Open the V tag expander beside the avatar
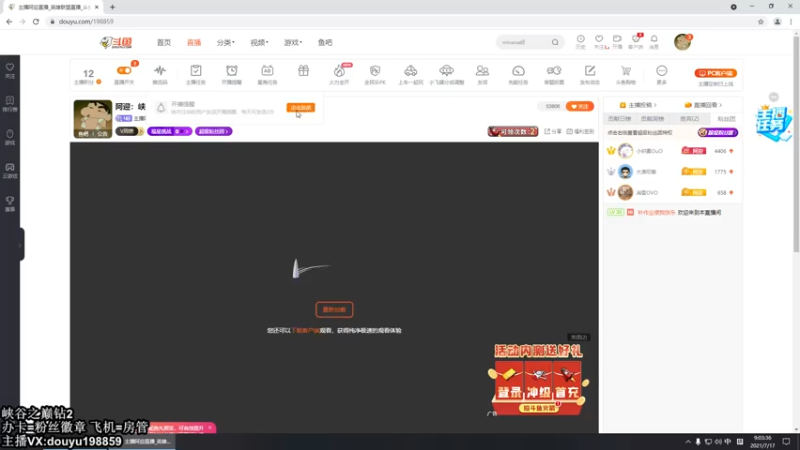This screenshot has height=450, width=800. point(129,131)
